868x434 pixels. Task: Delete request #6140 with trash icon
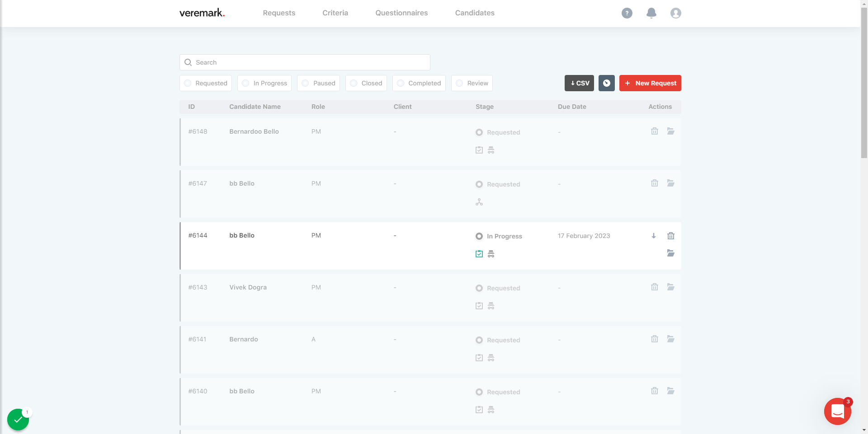point(654,391)
